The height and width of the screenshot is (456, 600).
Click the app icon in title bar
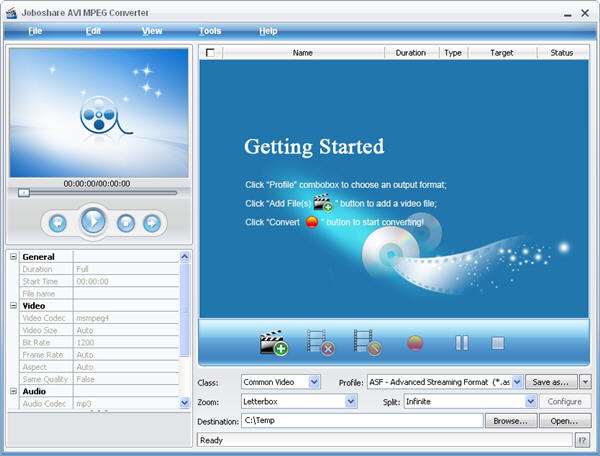[x=11, y=13]
